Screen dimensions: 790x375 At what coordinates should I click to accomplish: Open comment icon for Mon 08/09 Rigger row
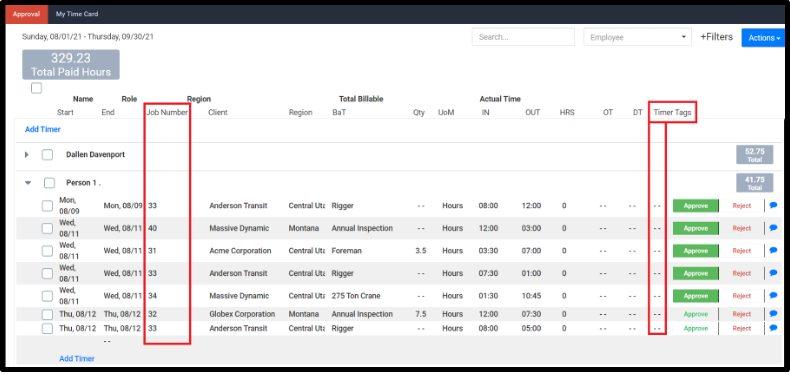(773, 205)
